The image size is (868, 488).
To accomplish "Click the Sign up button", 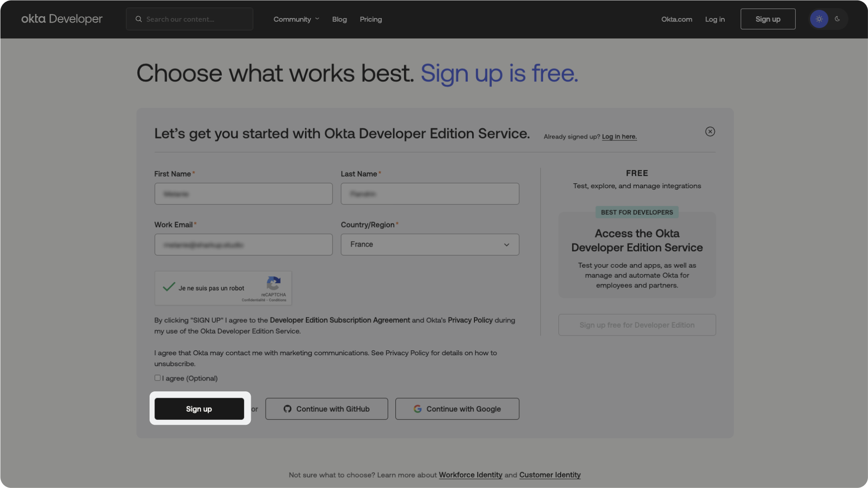I will (x=198, y=408).
